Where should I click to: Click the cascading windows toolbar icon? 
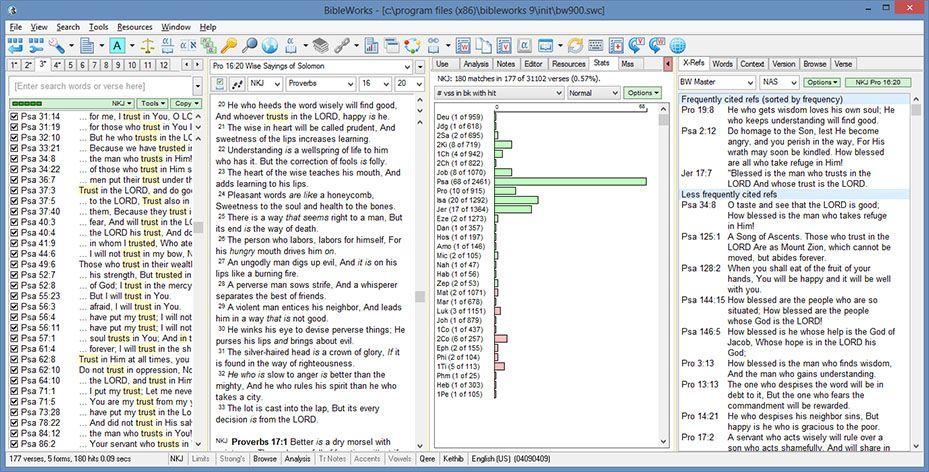click(392, 45)
